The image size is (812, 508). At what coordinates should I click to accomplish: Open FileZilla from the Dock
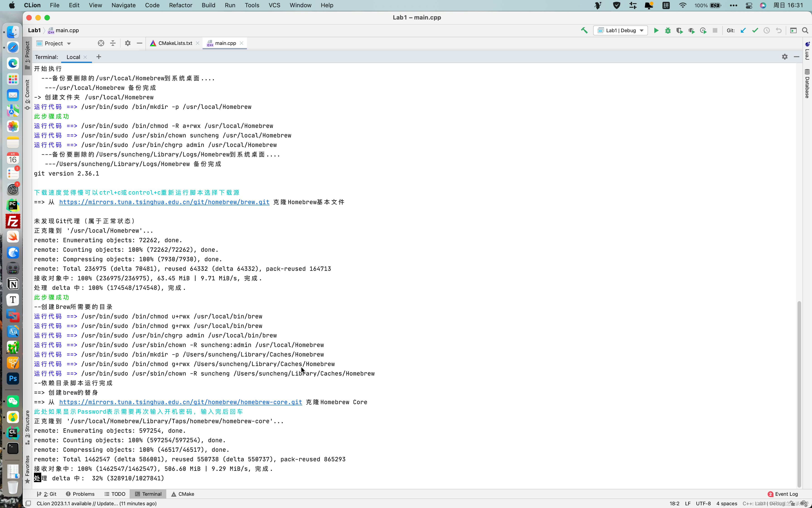[x=13, y=221]
